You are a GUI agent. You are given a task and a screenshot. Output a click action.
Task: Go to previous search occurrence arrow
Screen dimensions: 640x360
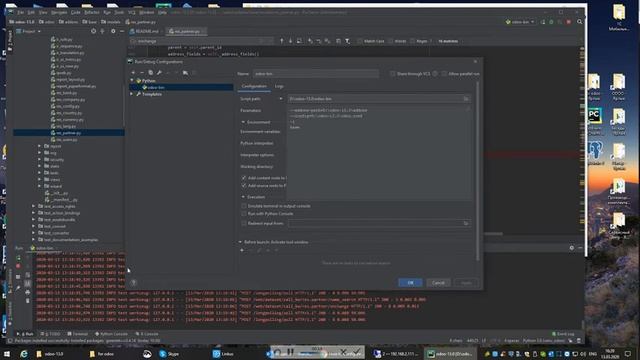282,41
